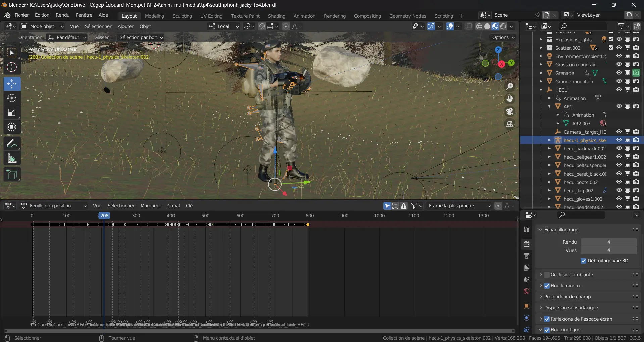Open the Marqueur menu in dope sheet
The height and width of the screenshot is (342, 644).
[151, 206]
